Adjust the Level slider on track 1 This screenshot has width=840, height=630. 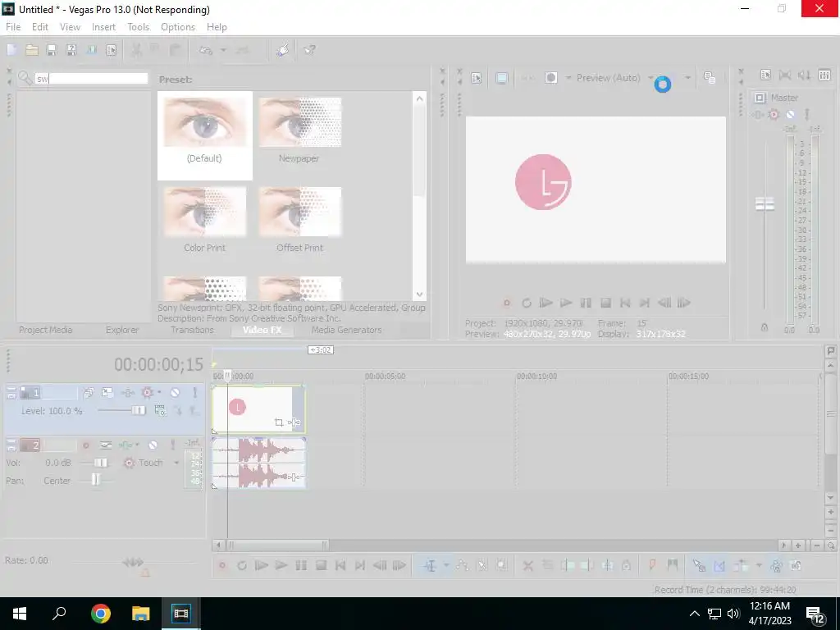click(x=138, y=410)
